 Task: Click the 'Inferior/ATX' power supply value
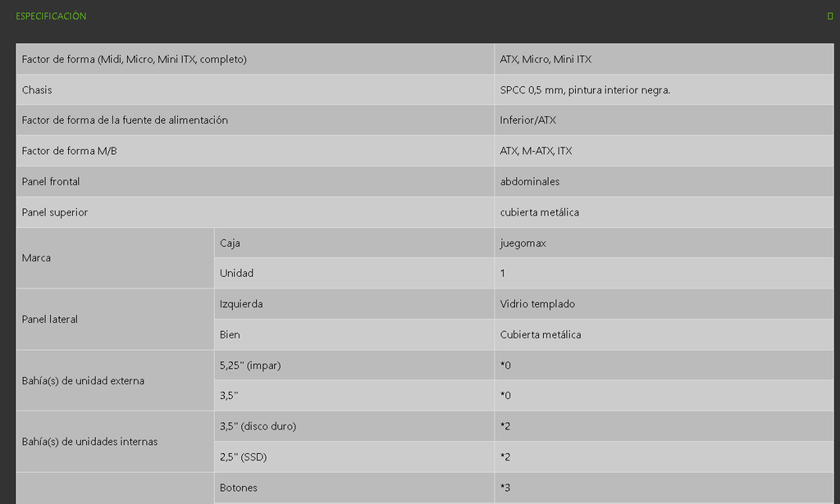tap(527, 120)
